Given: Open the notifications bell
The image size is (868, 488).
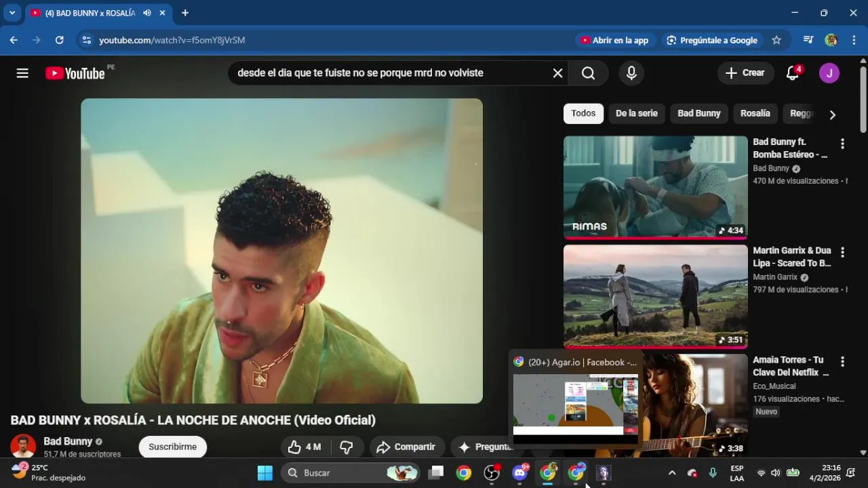Looking at the screenshot, I should pyautogui.click(x=793, y=73).
